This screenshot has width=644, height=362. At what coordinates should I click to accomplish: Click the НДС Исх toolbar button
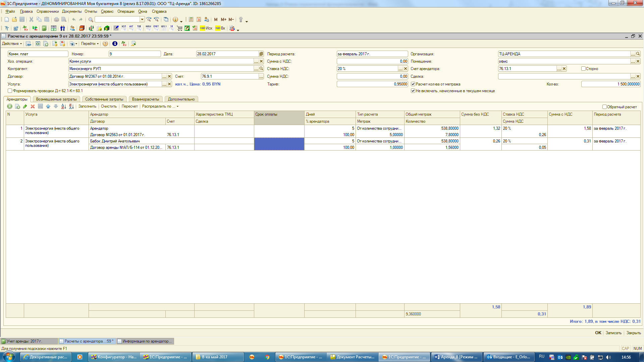(206, 28)
